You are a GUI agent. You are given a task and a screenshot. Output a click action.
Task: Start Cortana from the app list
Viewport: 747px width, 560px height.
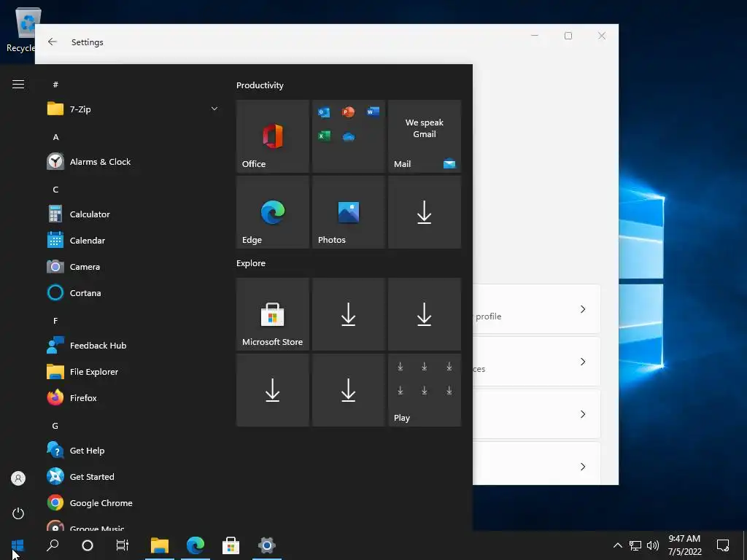tap(133, 293)
